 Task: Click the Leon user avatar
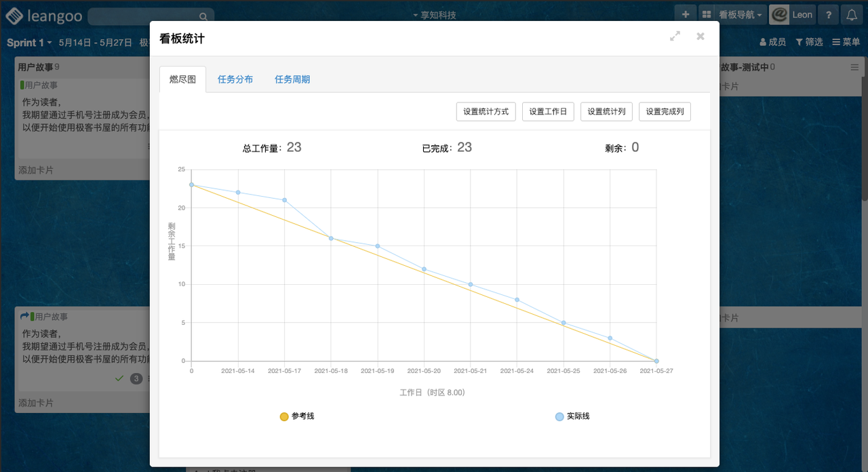tap(780, 15)
